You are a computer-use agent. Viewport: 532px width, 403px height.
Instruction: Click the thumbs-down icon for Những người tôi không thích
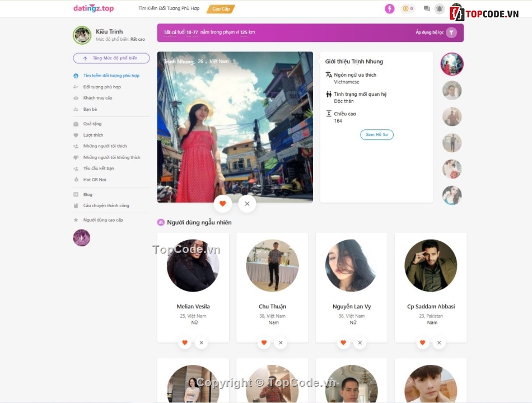[x=76, y=157]
